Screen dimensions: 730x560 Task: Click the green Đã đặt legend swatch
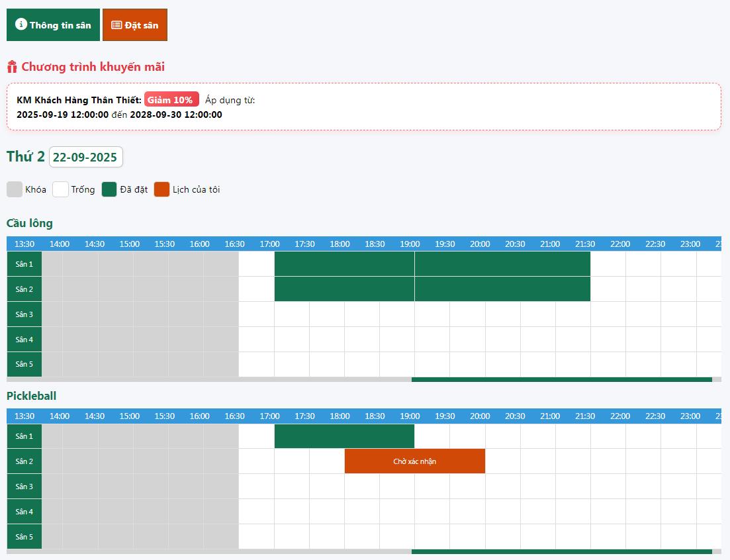[109, 189]
